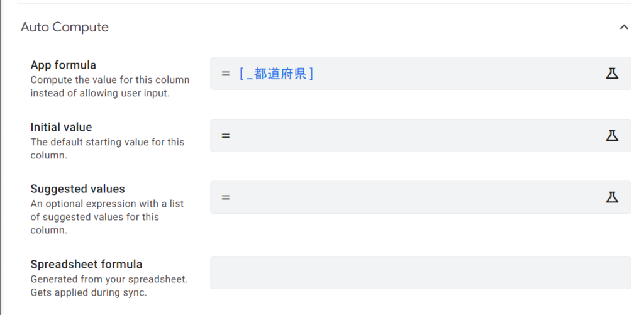644x315 pixels.
Task: Click the App formula label
Action: 64,65
